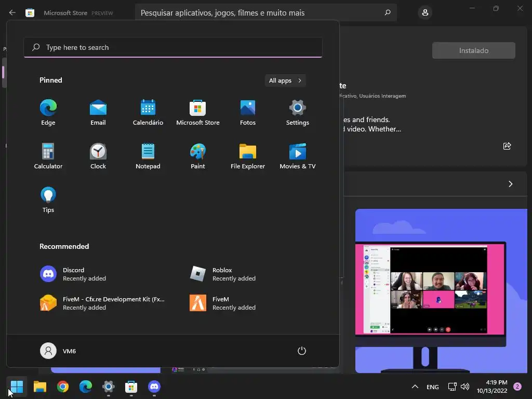Screen dimensions: 532x399
Task: Open Settings from pinned apps
Action: [298, 113]
